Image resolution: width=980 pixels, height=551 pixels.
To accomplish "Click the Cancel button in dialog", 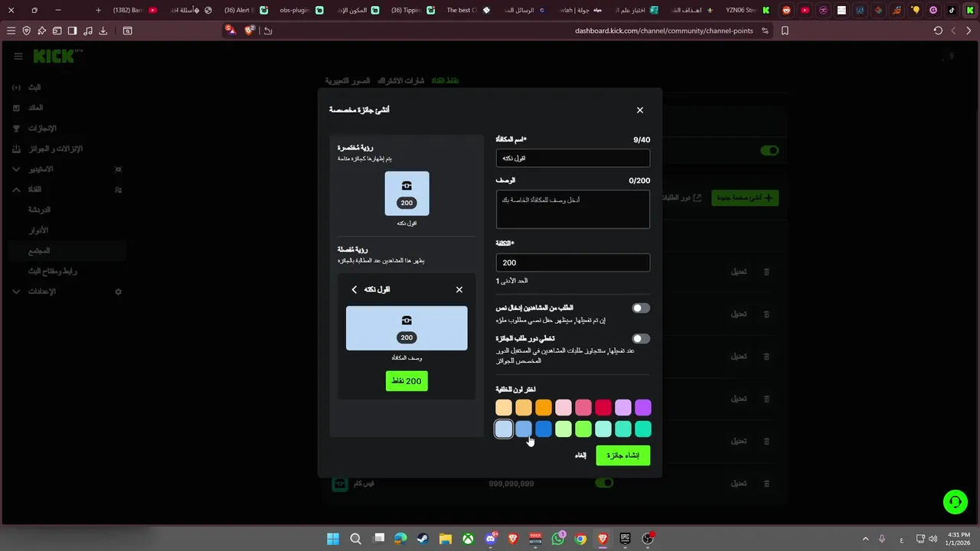I will pos(580,455).
